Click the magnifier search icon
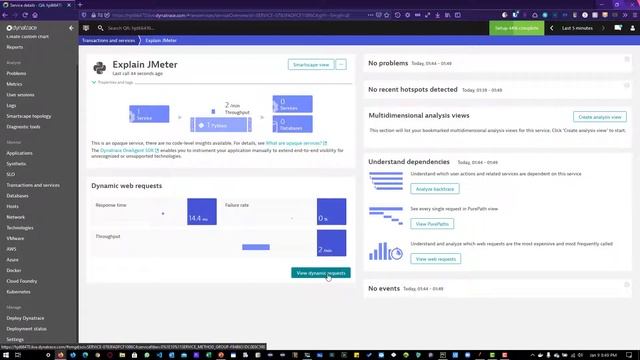Image resolution: width=640 pixels, height=360 pixels. 100,28
